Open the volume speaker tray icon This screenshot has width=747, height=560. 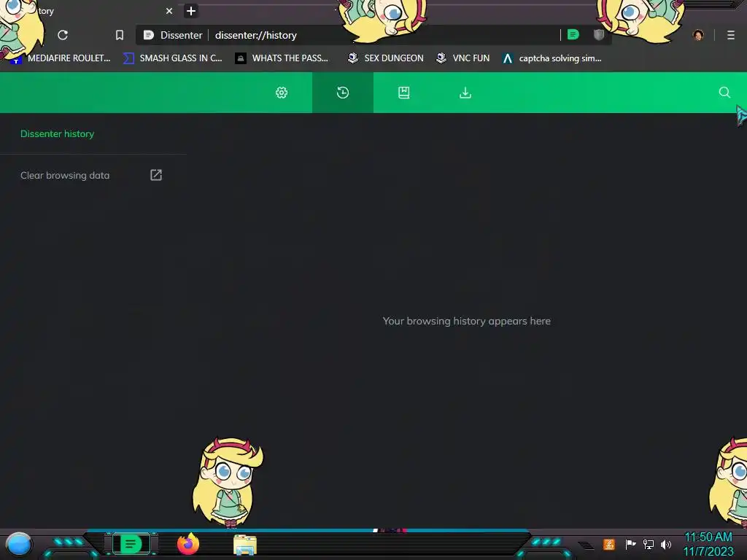coord(665,544)
